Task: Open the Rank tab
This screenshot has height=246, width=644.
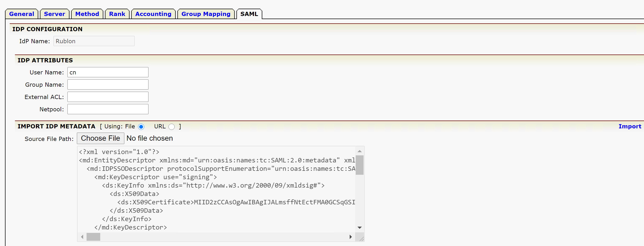Action: [x=117, y=14]
